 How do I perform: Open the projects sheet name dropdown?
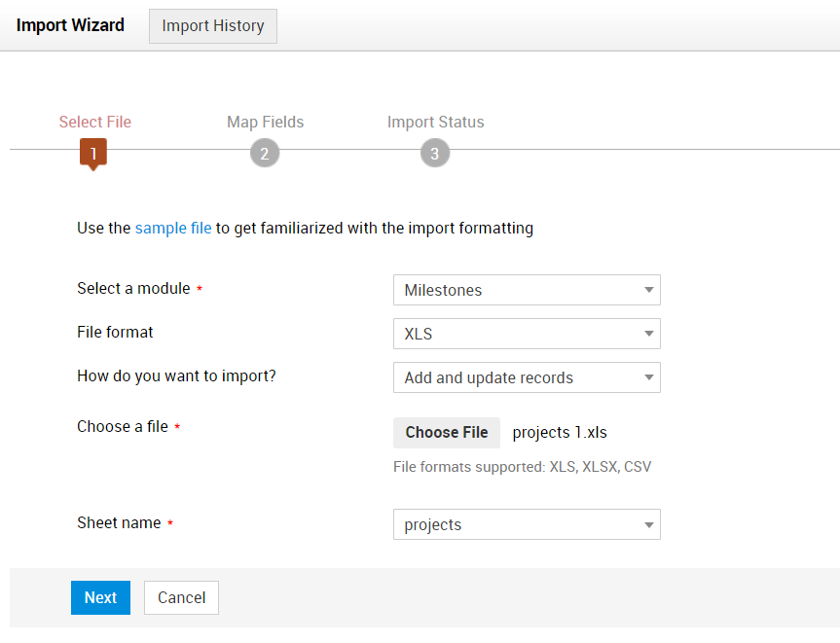click(x=526, y=524)
